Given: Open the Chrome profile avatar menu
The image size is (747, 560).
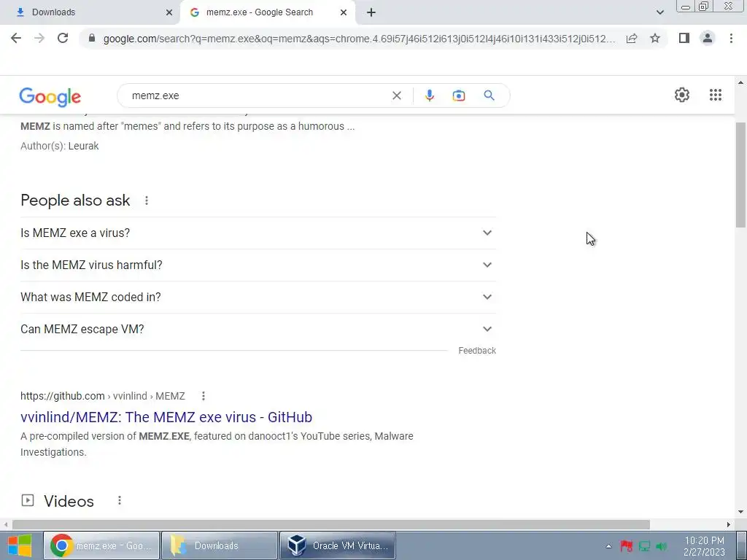Looking at the screenshot, I should [708, 38].
